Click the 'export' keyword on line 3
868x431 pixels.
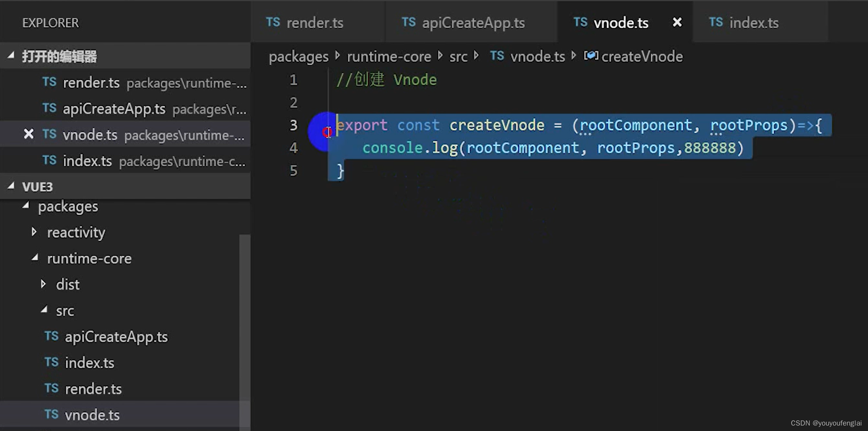click(362, 125)
